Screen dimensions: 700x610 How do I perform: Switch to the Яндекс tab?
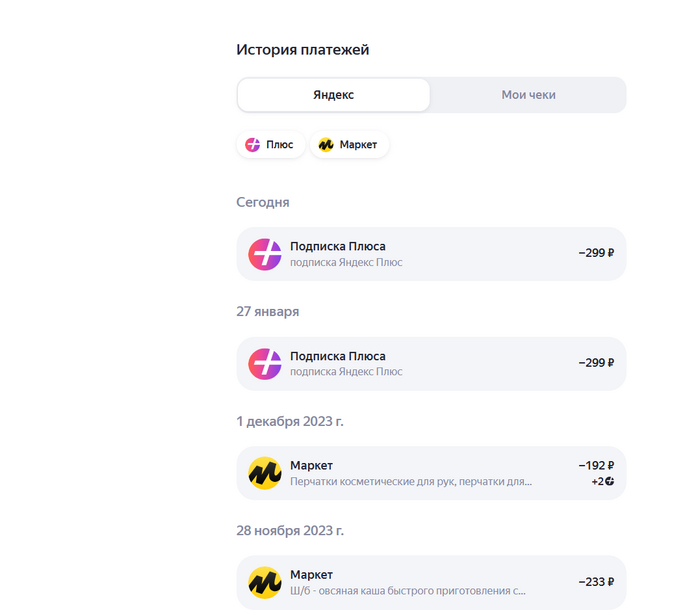(333, 95)
